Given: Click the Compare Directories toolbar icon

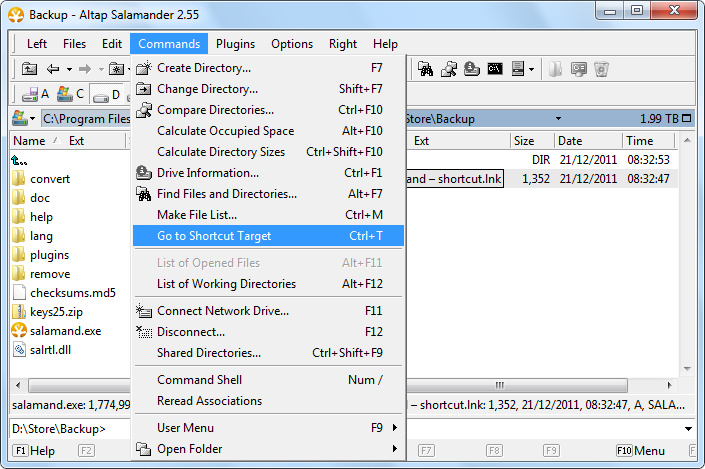Looking at the screenshot, I should pos(449,69).
